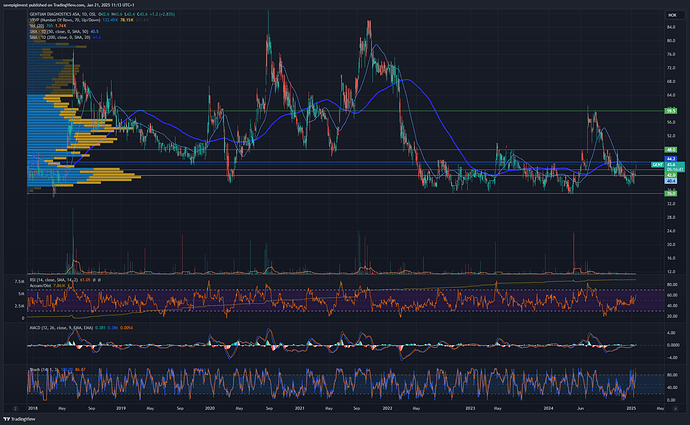Select the Vol (20) indicator legend
The image size is (690, 425).
36,26
